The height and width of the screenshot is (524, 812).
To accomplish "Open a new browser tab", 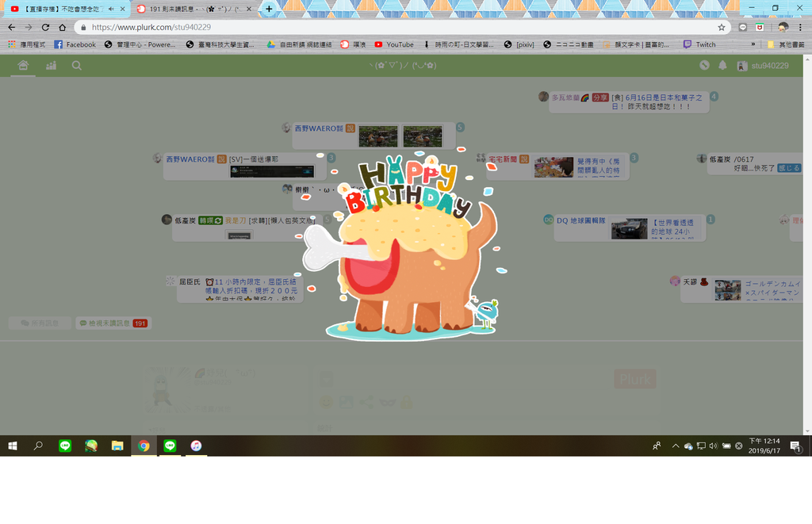I will (269, 9).
